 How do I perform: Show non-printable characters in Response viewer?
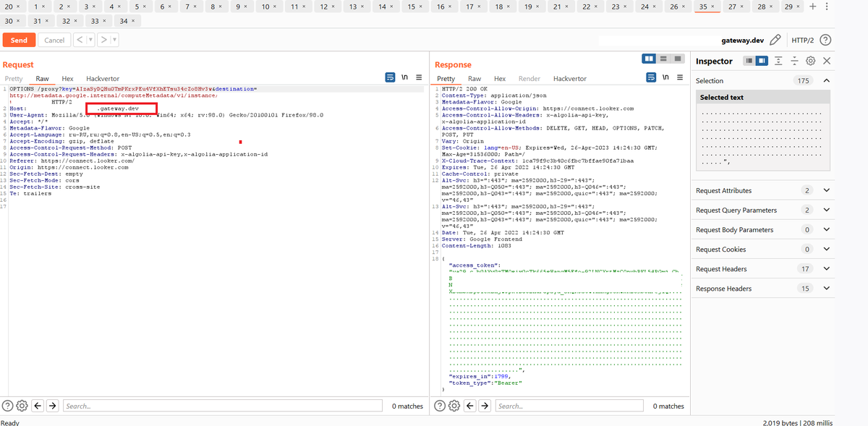(665, 78)
